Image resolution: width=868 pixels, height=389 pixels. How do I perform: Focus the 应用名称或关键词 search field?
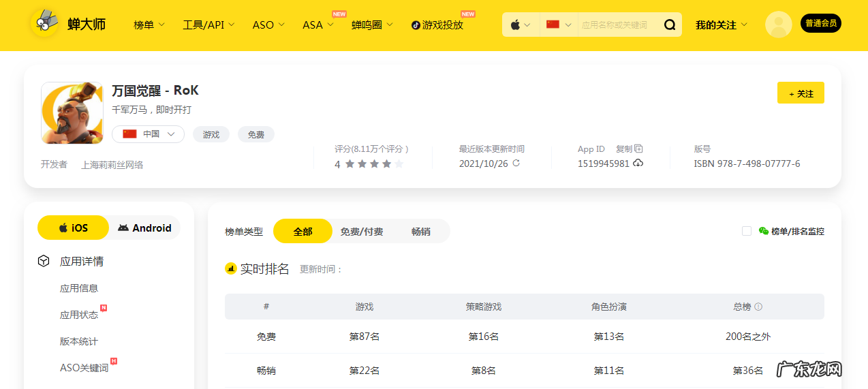(x=618, y=25)
